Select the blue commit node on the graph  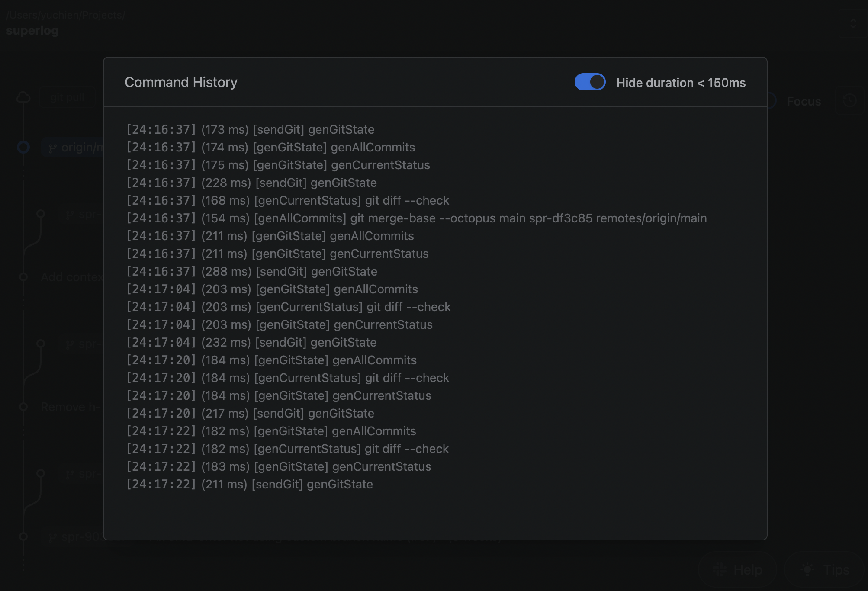pyautogui.click(x=23, y=147)
